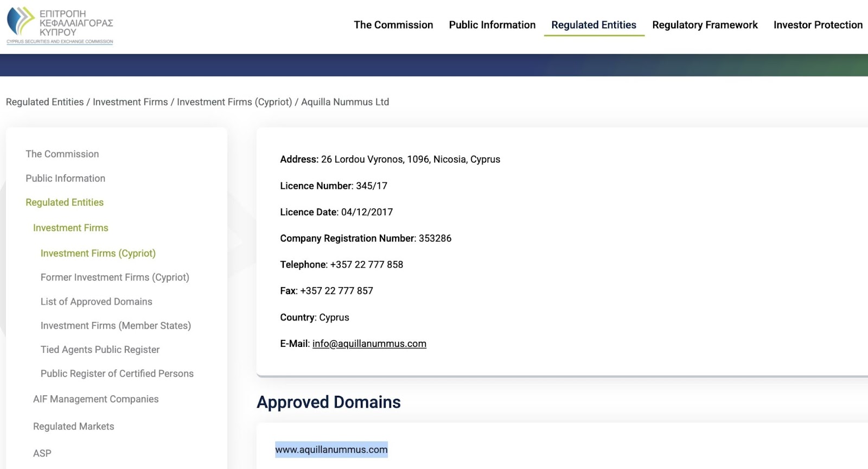This screenshot has height=469, width=868.
Task: Open AIF Management Companies sidebar item
Action: 96,399
